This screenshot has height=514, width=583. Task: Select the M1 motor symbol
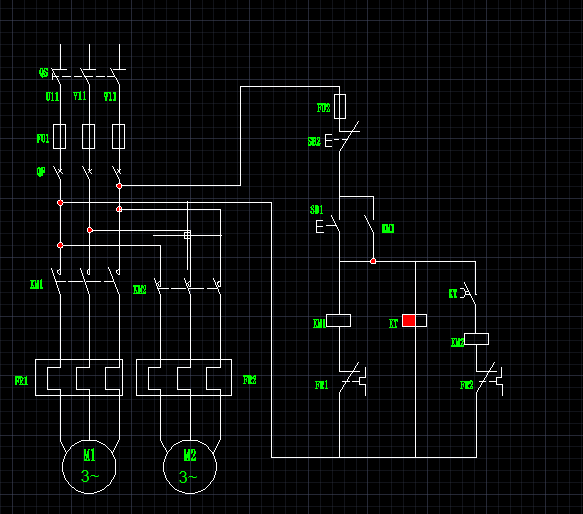pyautogui.click(x=89, y=467)
